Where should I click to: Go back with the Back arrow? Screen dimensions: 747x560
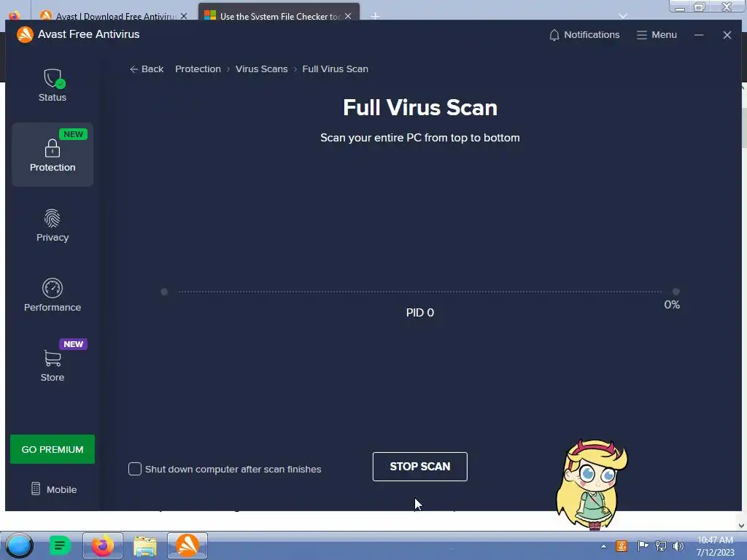146,69
